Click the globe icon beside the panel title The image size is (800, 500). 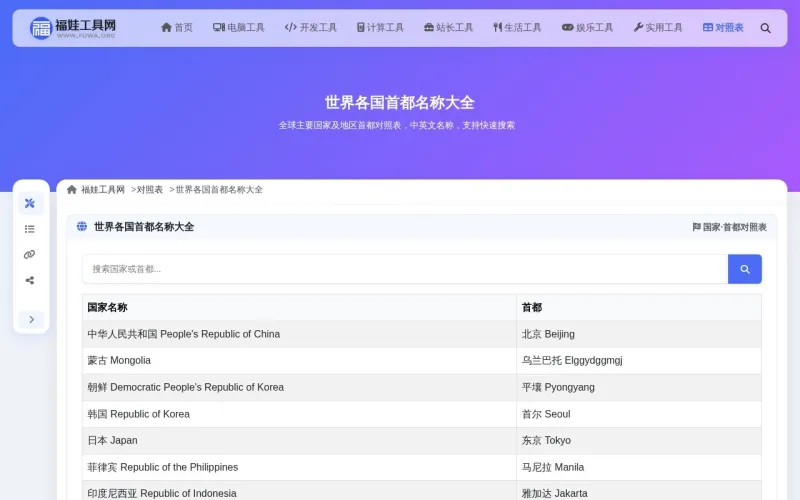[82, 226]
